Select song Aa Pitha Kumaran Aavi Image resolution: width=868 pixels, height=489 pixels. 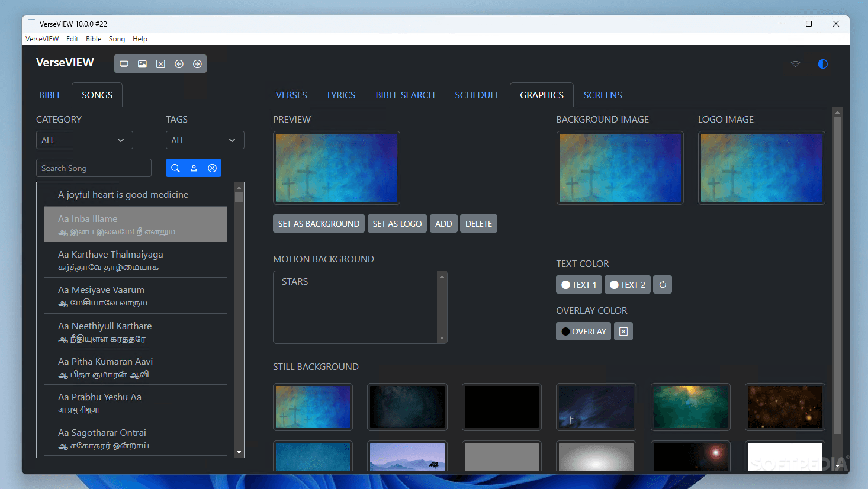(135, 367)
